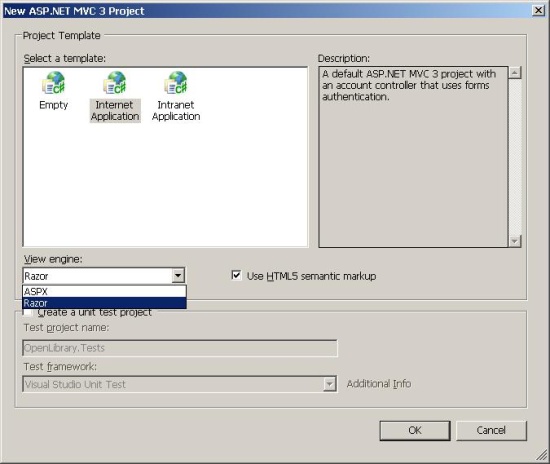Viewport: 550px width, 464px height.
Task: Select the Intranet Application template icon
Action: [176, 83]
